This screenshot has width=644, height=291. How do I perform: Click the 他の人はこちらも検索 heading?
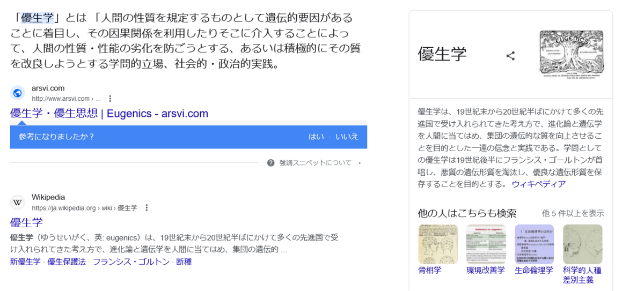tap(467, 213)
